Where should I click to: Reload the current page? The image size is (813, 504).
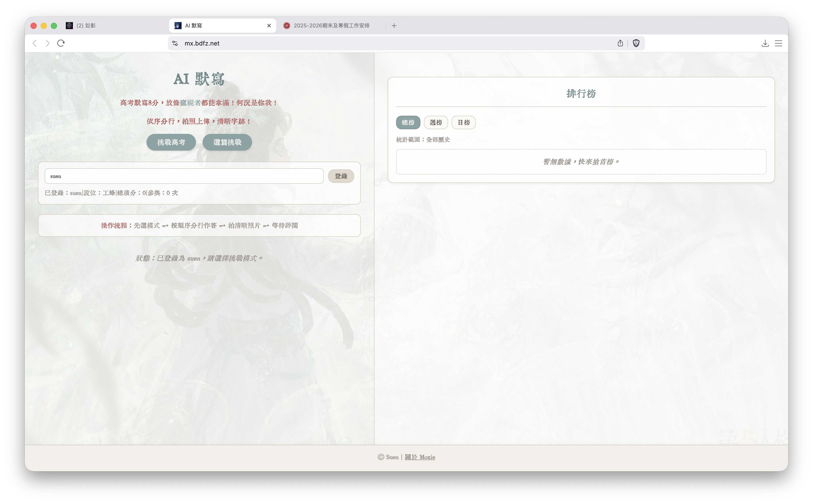[x=61, y=43]
